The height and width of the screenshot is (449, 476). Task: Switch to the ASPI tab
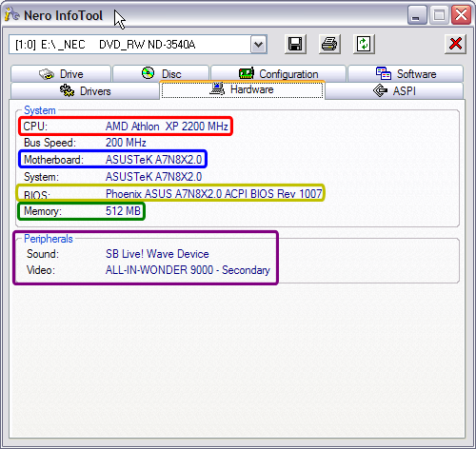point(394,91)
